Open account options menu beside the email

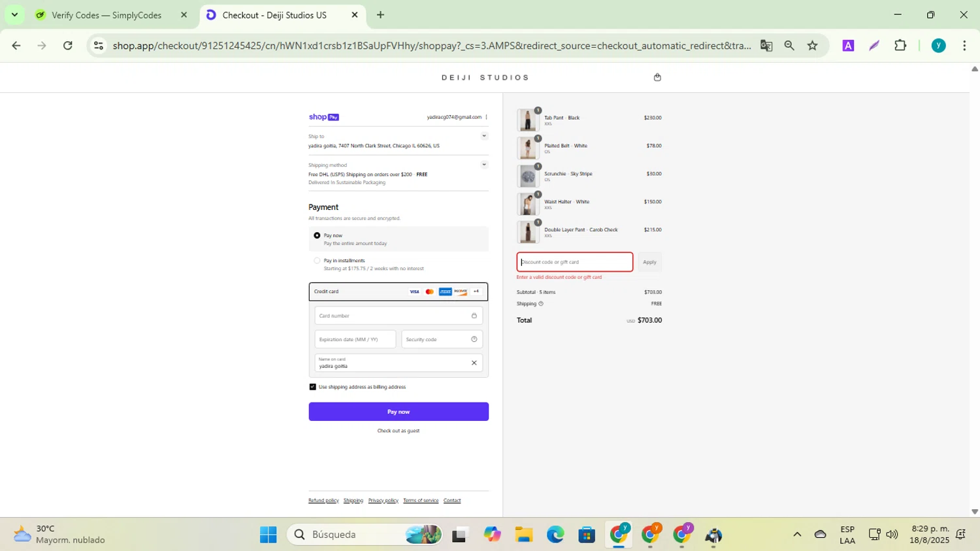[486, 117]
